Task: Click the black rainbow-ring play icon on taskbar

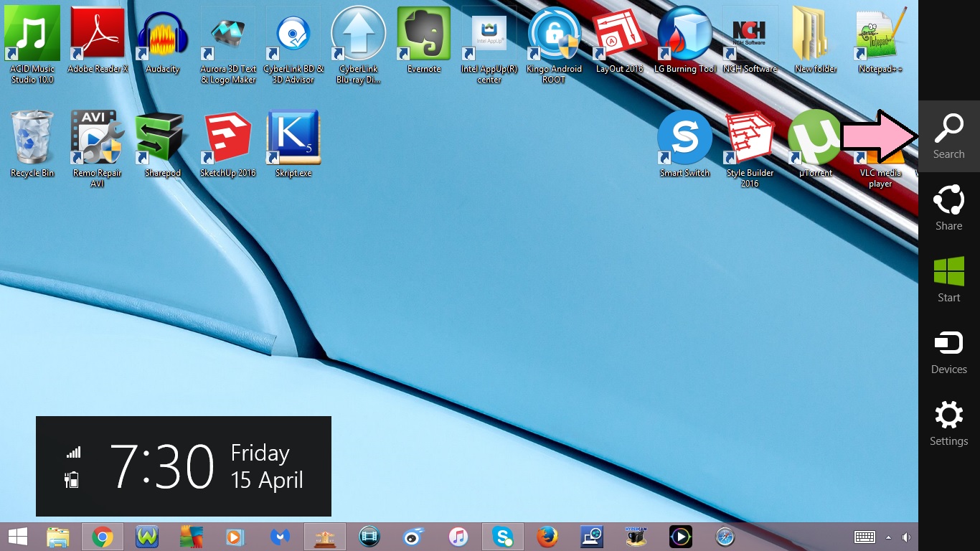Action: 681,537
